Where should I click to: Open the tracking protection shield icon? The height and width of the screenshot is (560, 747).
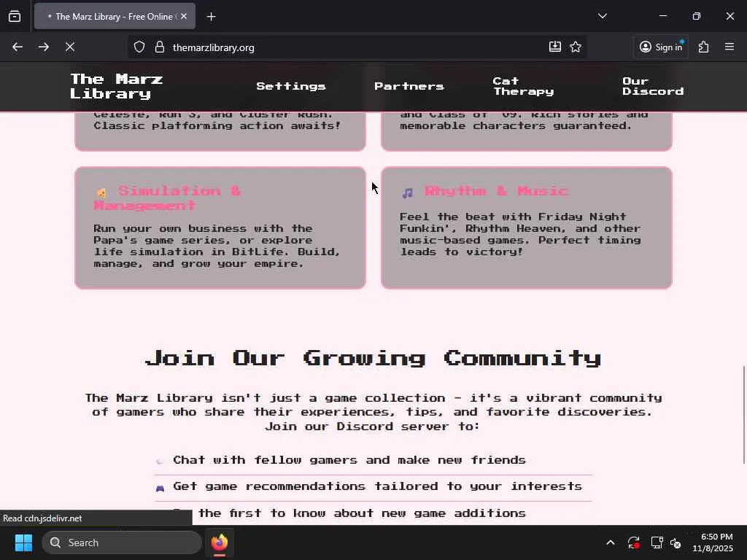click(139, 47)
